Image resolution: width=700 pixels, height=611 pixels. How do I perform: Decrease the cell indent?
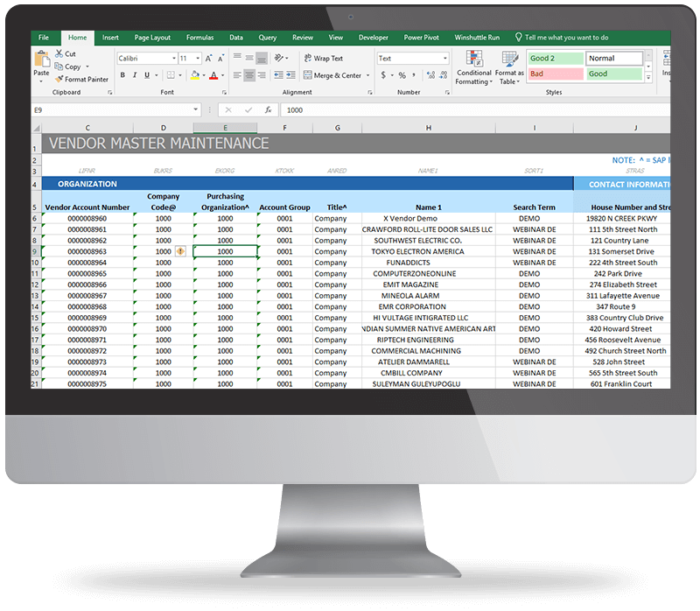pos(278,75)
